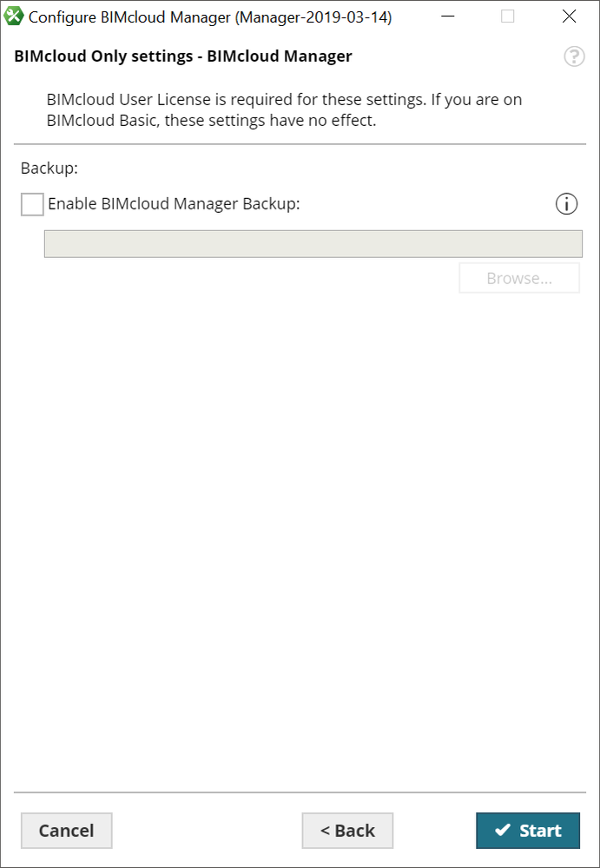Go to previous step with < Back
The height and width of the screenshot is (868, 600).
pos(347,831)
